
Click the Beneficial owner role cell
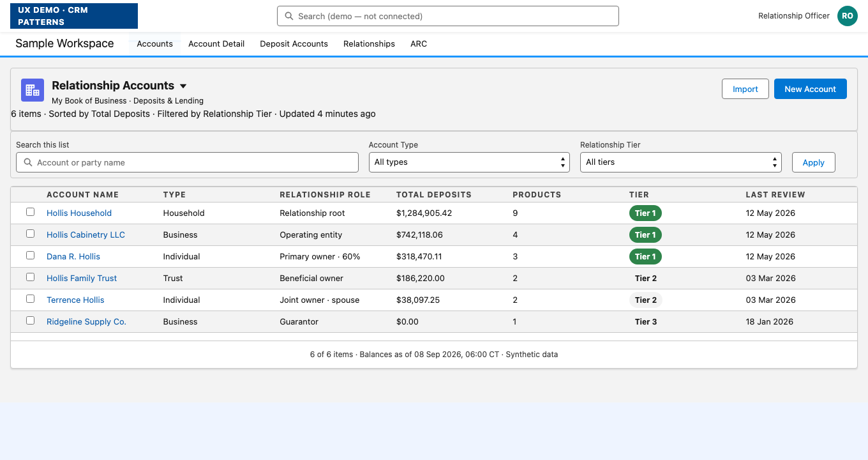pyautogui.click(x=311, y=279)
